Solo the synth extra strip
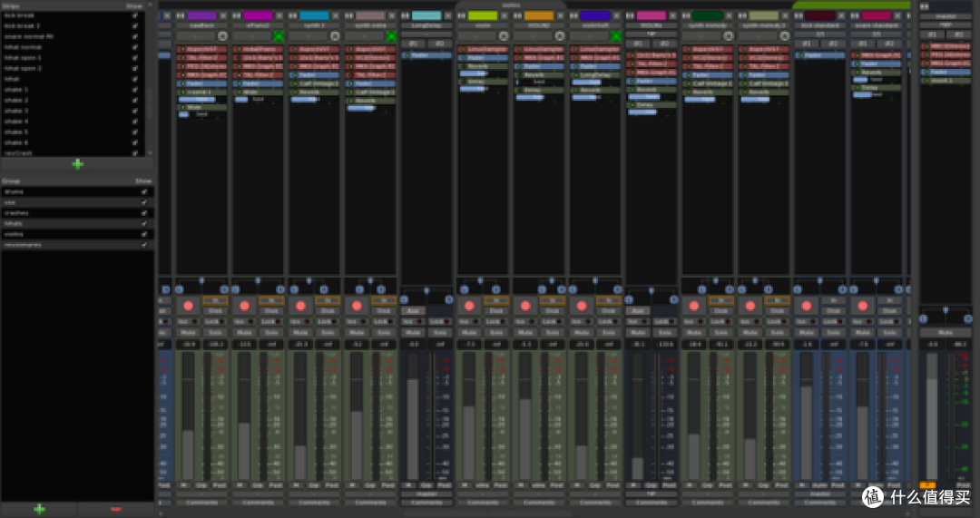 coord(384,332)
